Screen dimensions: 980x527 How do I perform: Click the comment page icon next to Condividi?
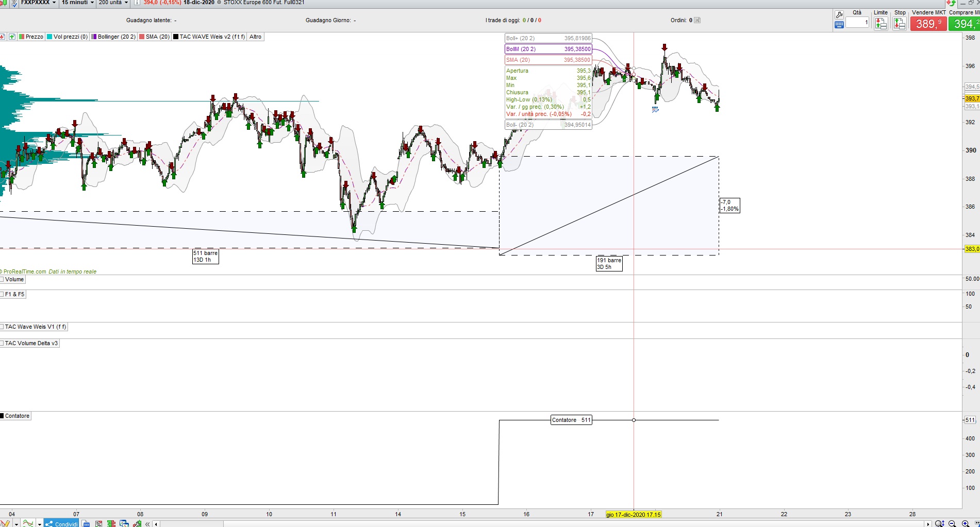86,524
